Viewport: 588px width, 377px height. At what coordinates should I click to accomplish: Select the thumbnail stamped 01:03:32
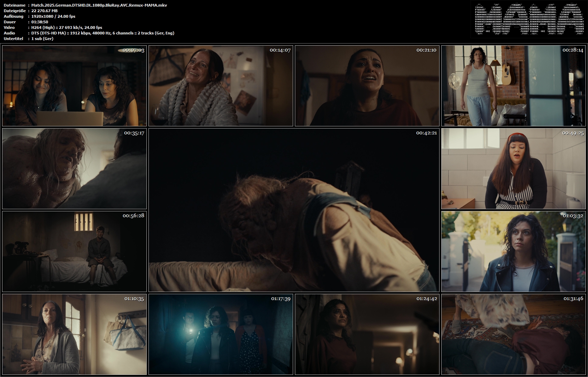tap(513, 251)
